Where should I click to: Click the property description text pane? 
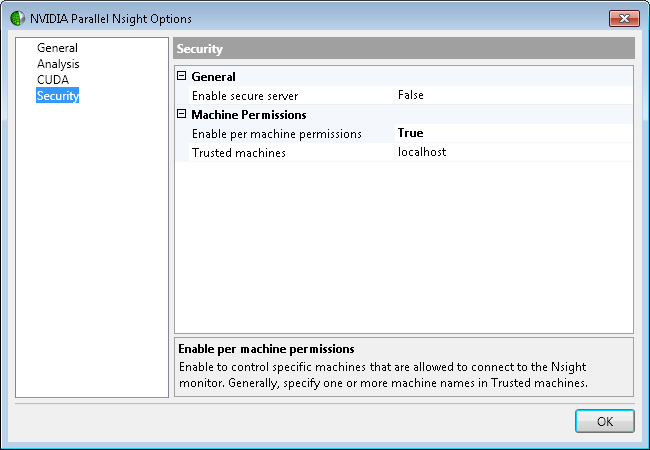(x=404, y=367)
